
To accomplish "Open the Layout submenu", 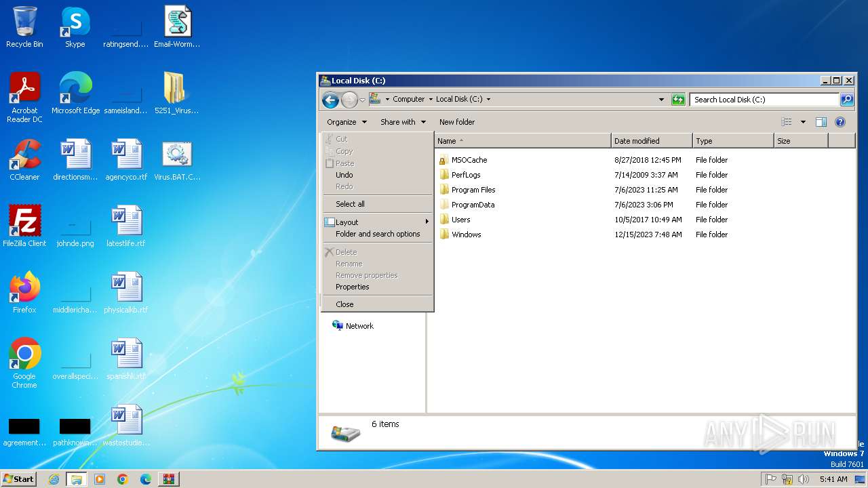I will click(x=378, y=222).
